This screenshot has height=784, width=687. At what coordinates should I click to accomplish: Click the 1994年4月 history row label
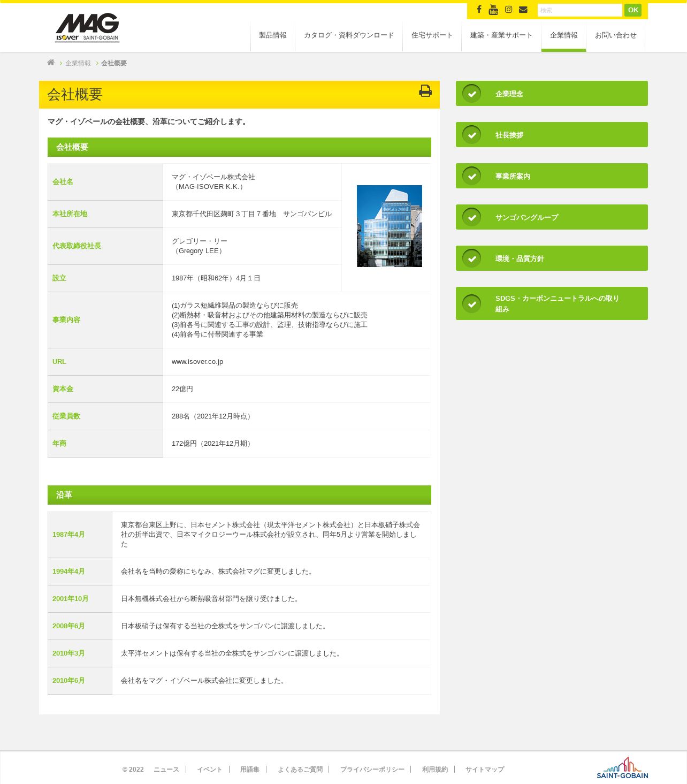pos(68,572)
